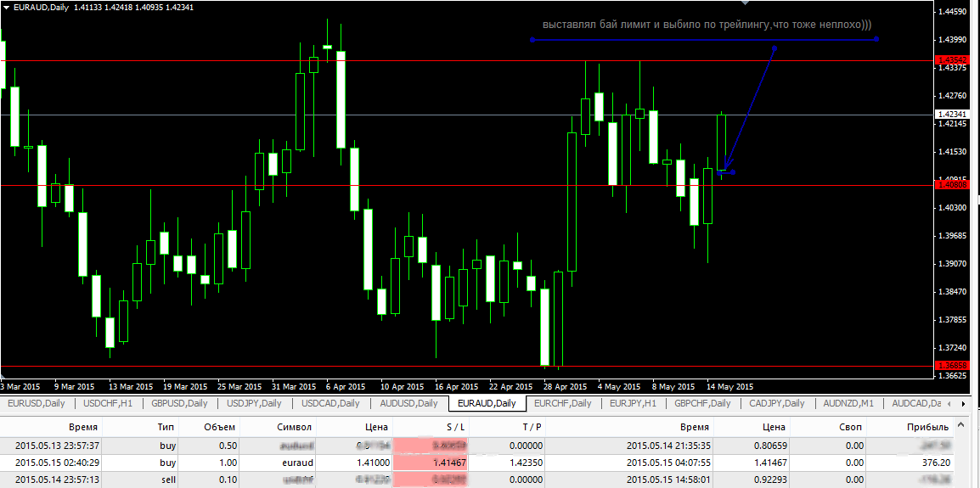Click the red 1.43542 price level label
The height and width of the screenshot is (488, 980).
coord(953,60)
